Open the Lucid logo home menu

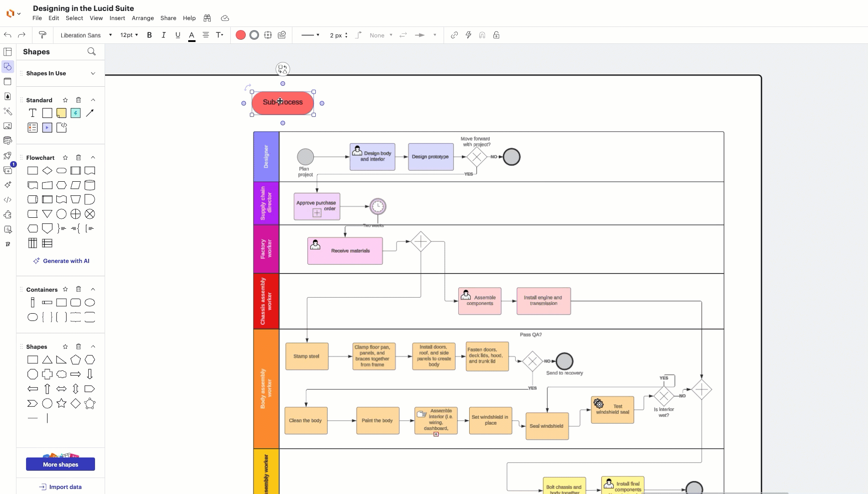tap(13, 14)
